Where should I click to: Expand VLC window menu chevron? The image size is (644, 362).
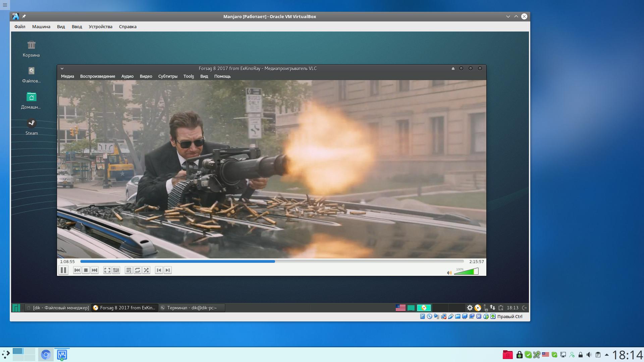pyautogui.click(x=62, y=68)
